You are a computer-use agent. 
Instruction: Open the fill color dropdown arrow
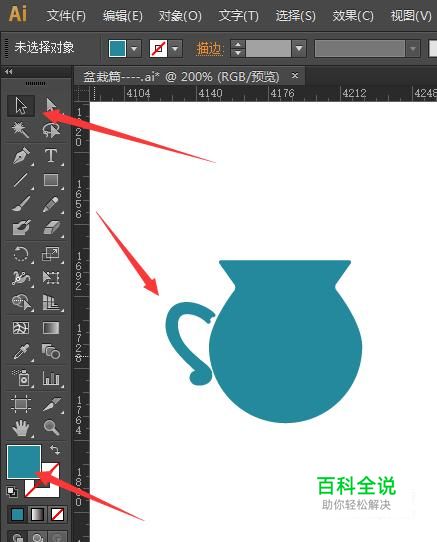134,48
